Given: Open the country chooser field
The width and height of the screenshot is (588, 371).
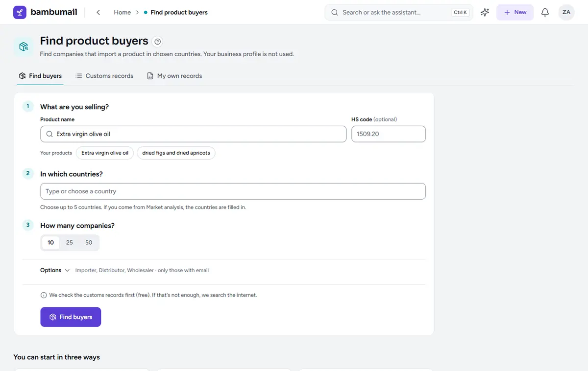Looking at the screenshot, I should pyautogui.click(x=233, y=191).
